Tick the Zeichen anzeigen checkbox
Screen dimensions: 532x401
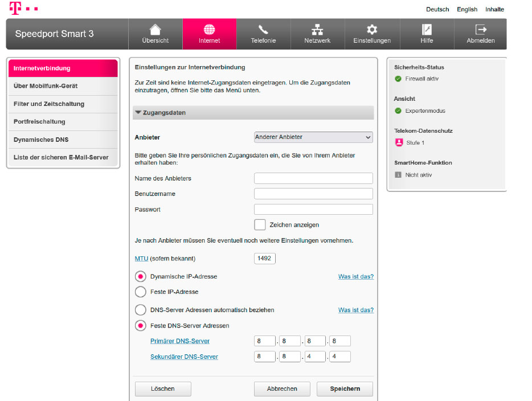260,224
